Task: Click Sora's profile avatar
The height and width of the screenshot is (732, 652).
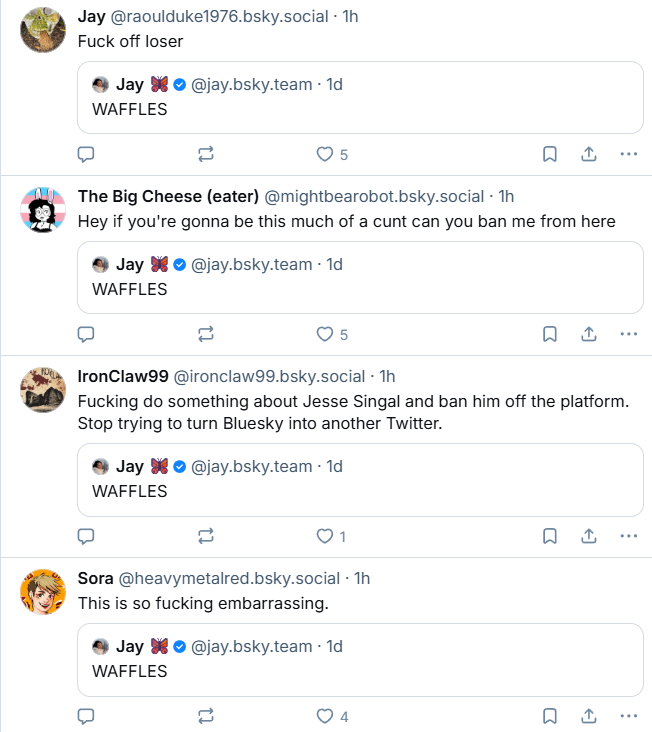Action: tap(43, 592)
